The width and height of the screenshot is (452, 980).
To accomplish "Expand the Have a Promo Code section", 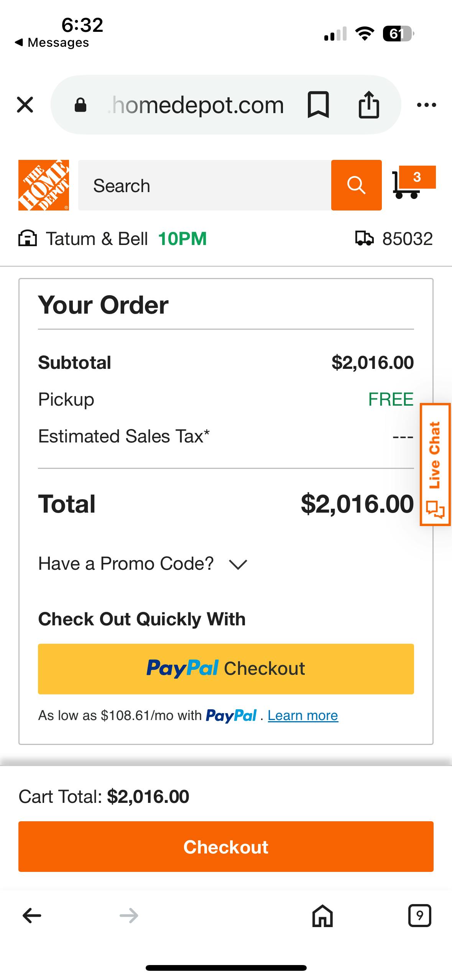I will pos(143,564).
